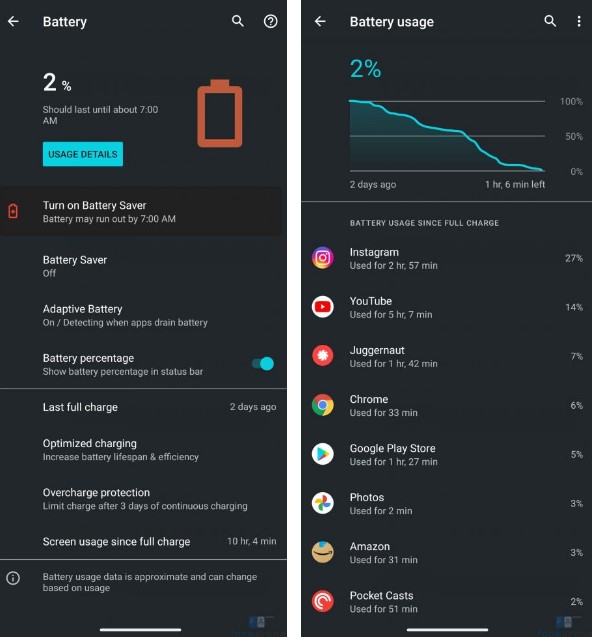Select the Chrome app icon
This screenshot has width=592, height=637.
pos(323,405)
